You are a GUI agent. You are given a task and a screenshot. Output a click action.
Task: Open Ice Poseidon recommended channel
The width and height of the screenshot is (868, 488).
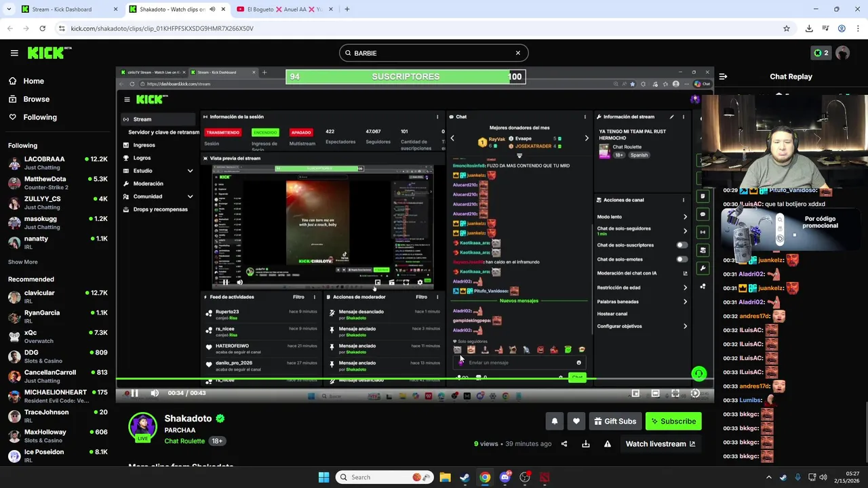(57, 455)
